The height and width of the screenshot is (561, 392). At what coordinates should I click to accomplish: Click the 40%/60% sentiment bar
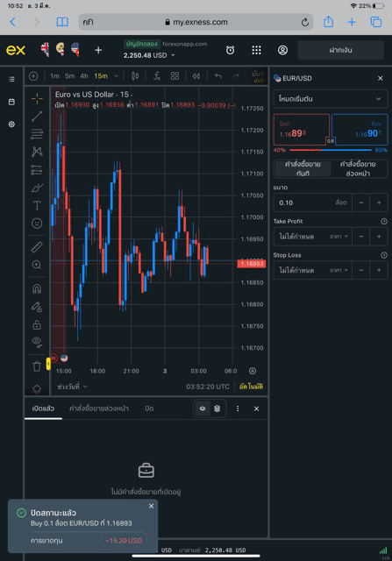pyautogui.click(x=330, y=150)
